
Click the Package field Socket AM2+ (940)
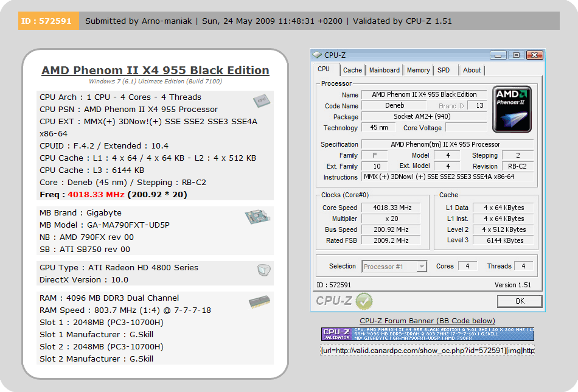[x=424, y=116]
